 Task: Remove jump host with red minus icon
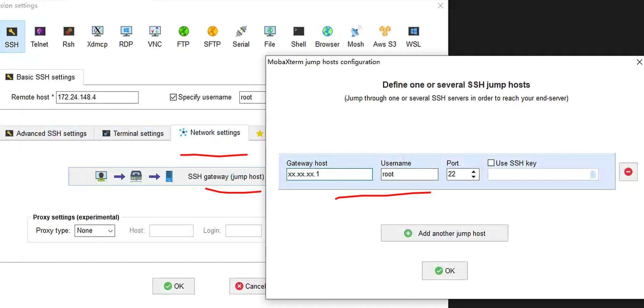pyautogui.click(x=628, y=172)
